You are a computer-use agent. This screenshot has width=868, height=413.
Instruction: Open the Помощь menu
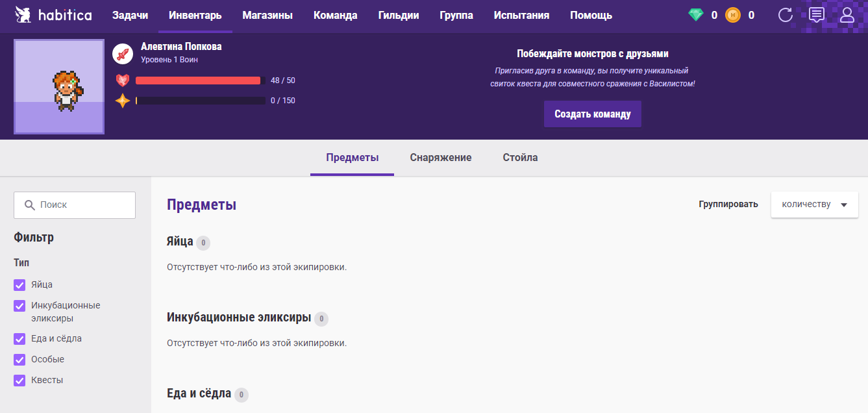[x=591, y=16]
